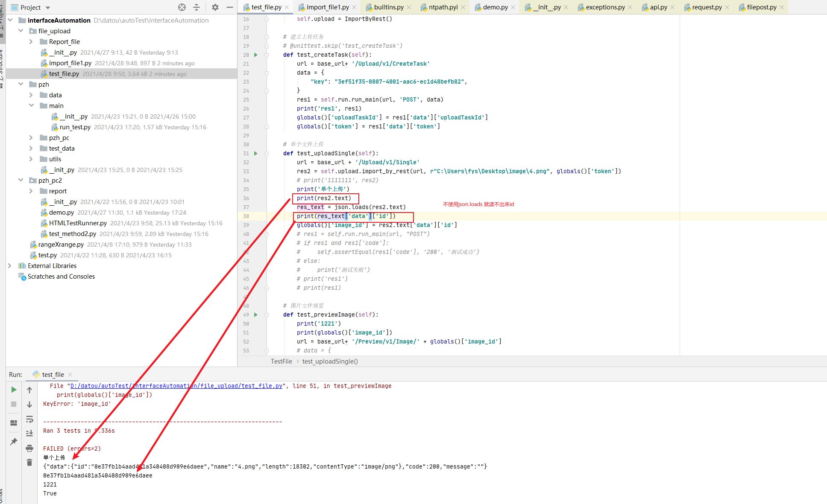The image size is (827, 504).
Task: Click the Stop icon in the Run toolbar
Action: click(13, 404)
